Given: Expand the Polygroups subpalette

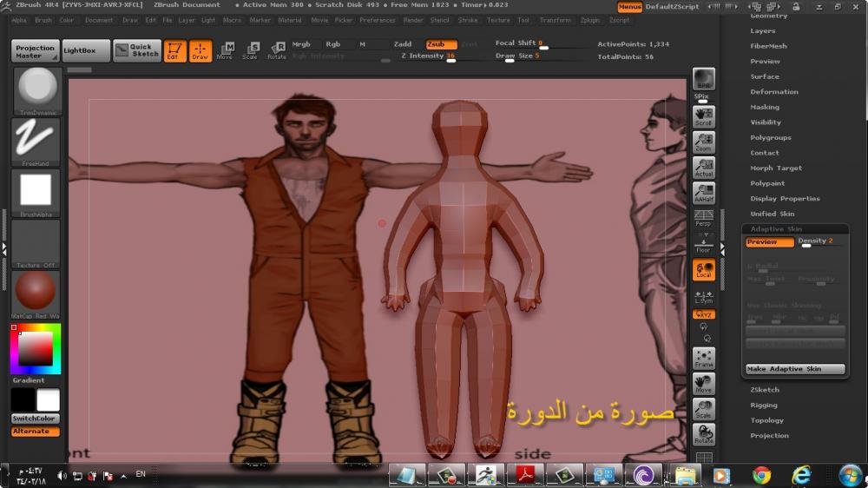Looking at the screenshot, I should (770, 137).
